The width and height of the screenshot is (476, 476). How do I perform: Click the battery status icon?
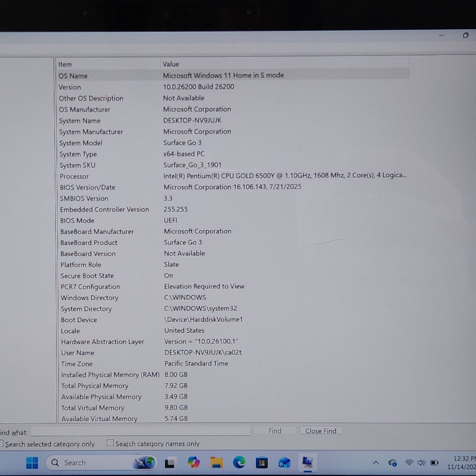434,462
